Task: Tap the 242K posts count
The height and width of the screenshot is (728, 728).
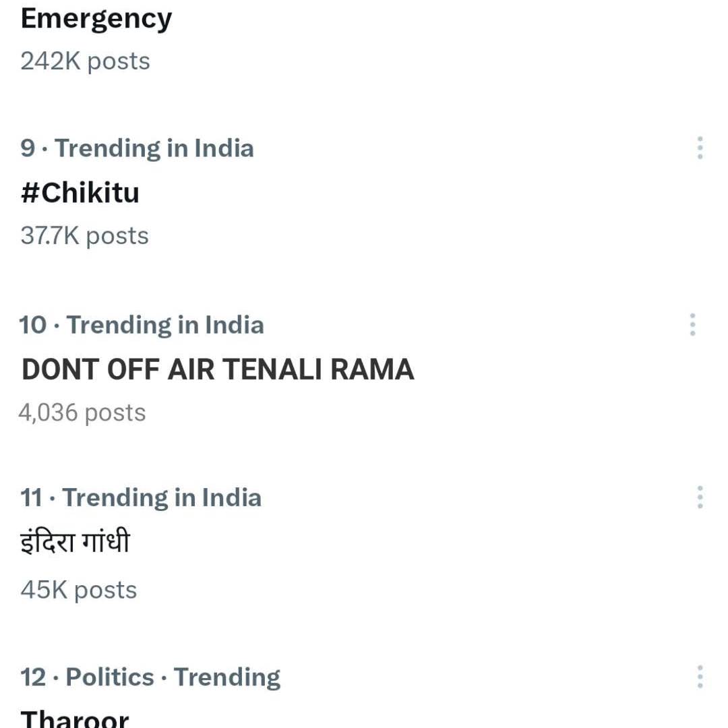Action: pos(85,61)
